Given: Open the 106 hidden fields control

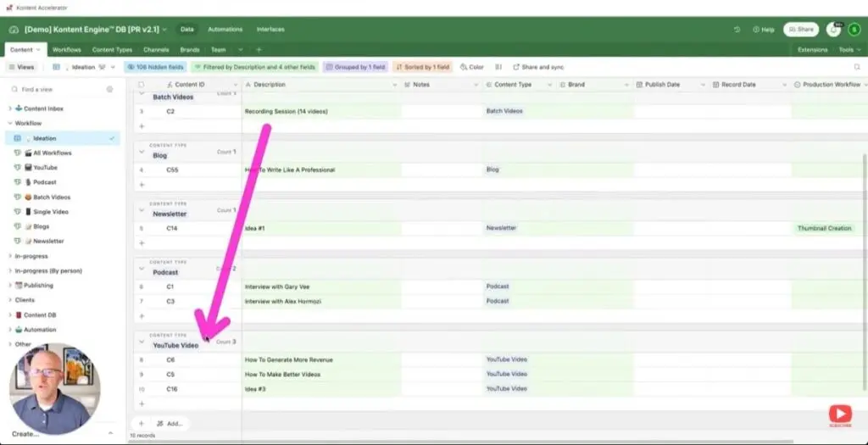Looking at the screenshot, I should [x=154, y=67].
